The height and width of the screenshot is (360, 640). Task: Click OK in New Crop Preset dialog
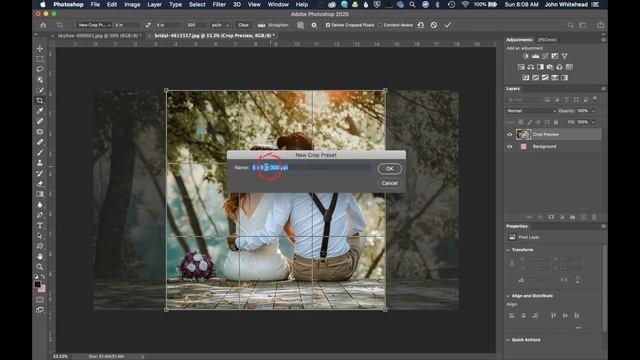click(x=389, y=169)
